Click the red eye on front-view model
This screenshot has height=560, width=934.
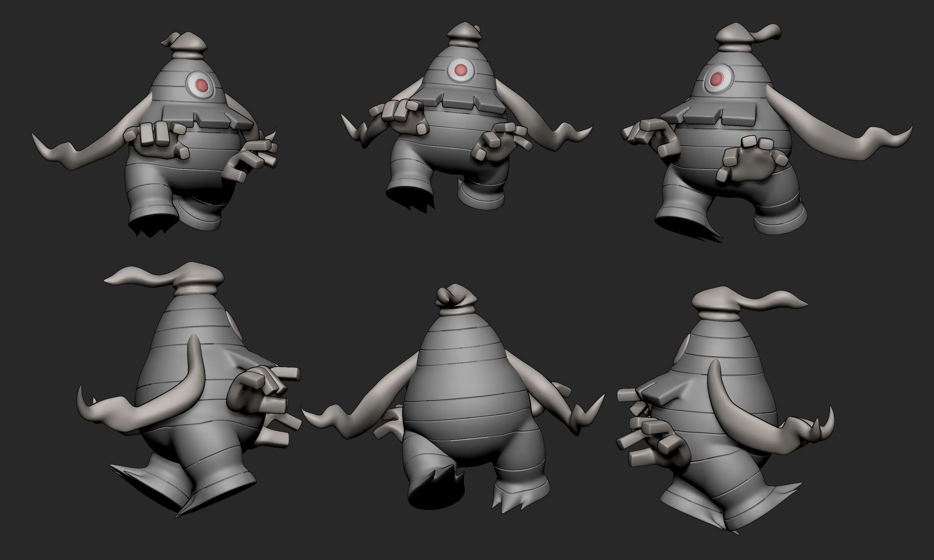coord(460,70)
